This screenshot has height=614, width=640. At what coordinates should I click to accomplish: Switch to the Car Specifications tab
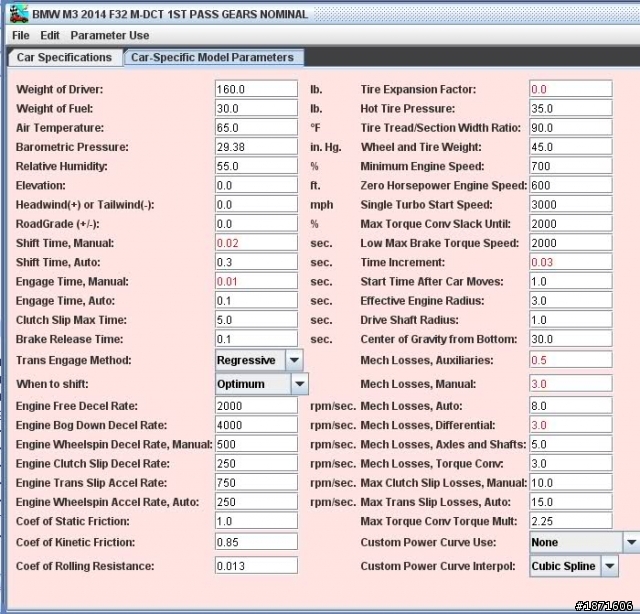tap(64, 57)
